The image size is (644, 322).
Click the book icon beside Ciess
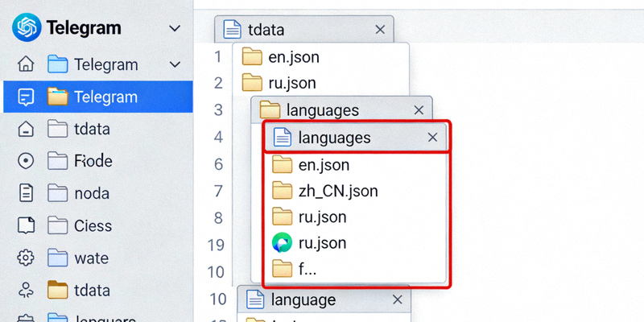(27, 226)
